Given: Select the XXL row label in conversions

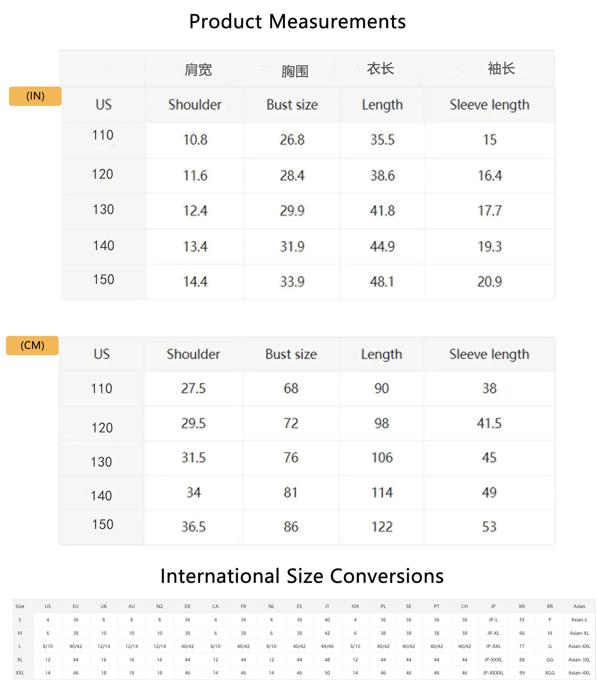Looking at the screenshot, I should [20, 673].
